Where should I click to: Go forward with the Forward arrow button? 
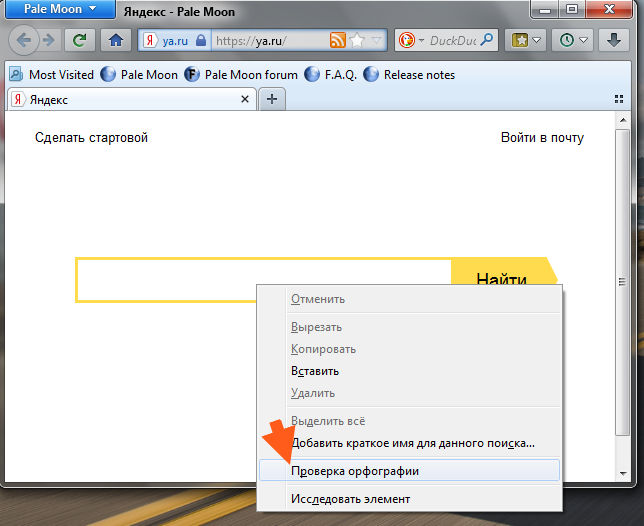point(49,40)
